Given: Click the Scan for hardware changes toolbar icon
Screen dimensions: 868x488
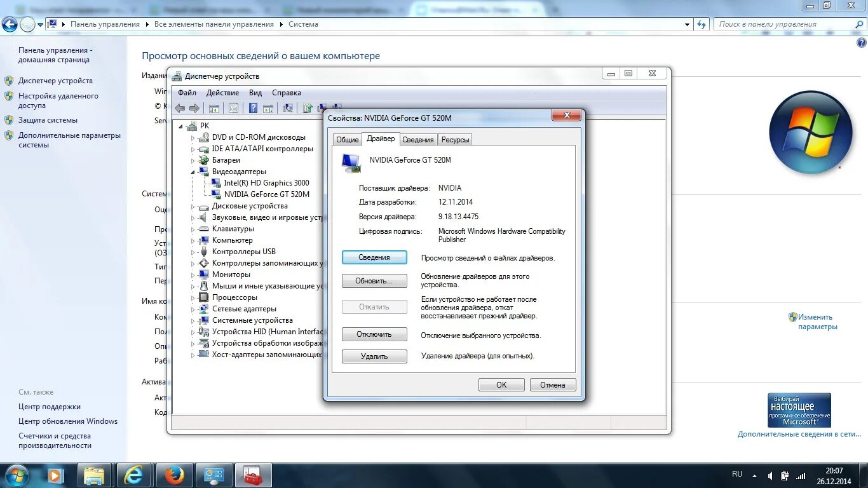Looking at the screenshot, I should pos(288,108).
